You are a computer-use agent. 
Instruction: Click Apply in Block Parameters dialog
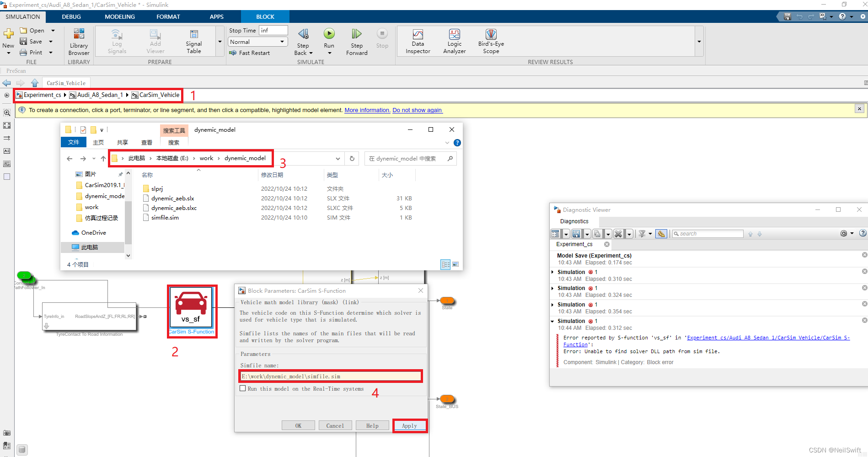click(409, 425)
